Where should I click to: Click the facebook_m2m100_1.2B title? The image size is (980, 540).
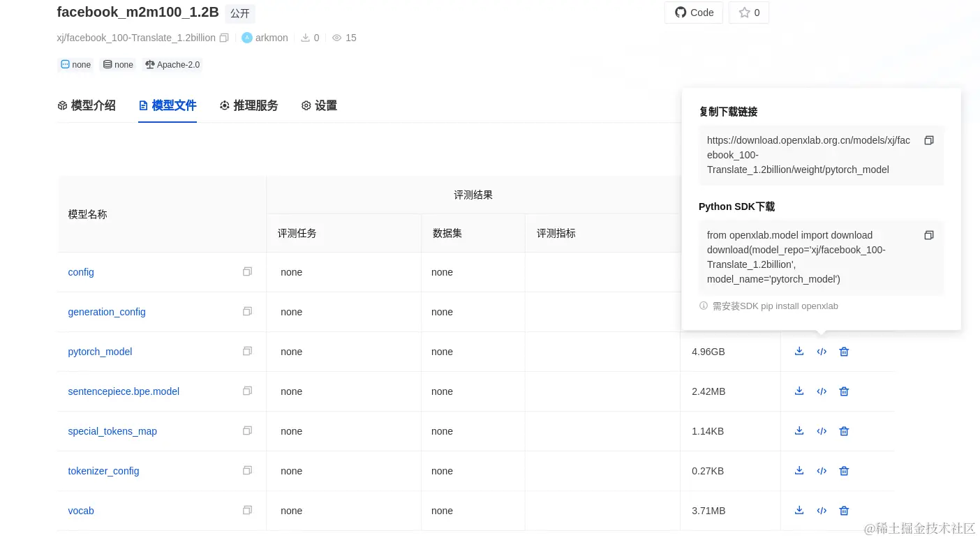(138, 12)
